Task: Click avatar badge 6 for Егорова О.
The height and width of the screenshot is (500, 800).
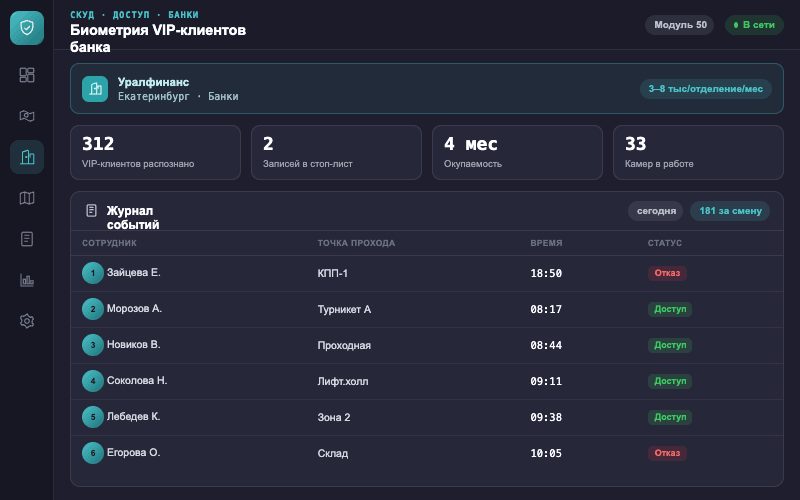Action: coord(93,453)
